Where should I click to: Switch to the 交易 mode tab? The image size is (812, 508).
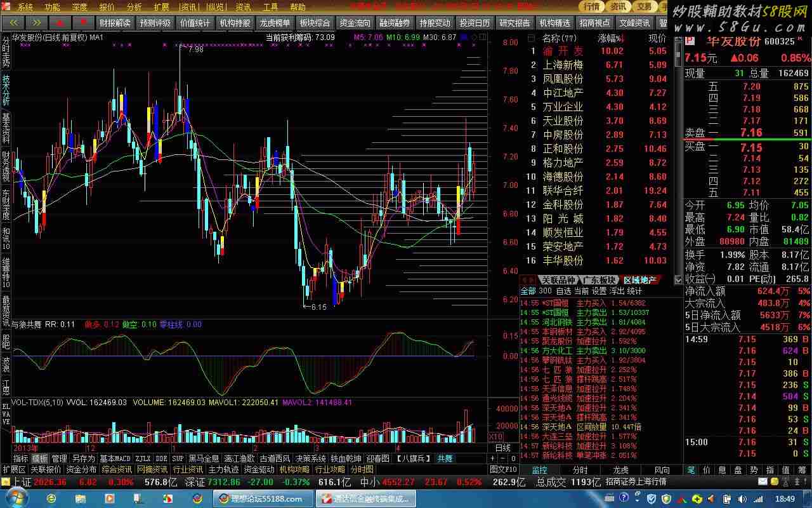[x=645, y=6]
